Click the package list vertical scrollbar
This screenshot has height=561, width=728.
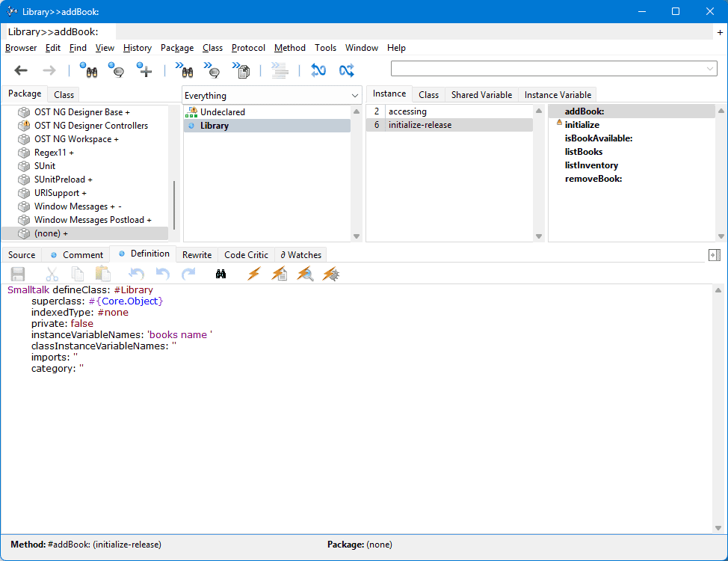174,203
